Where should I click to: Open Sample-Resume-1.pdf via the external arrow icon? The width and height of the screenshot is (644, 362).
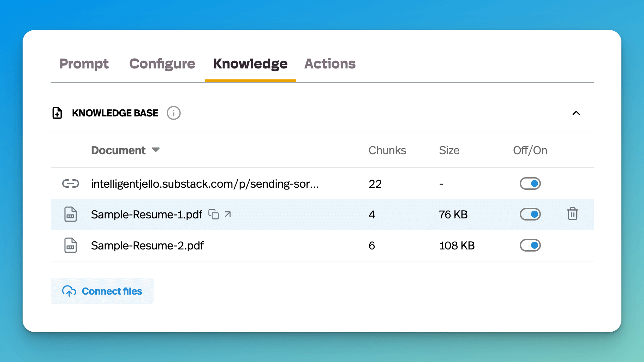coord(228,214)
